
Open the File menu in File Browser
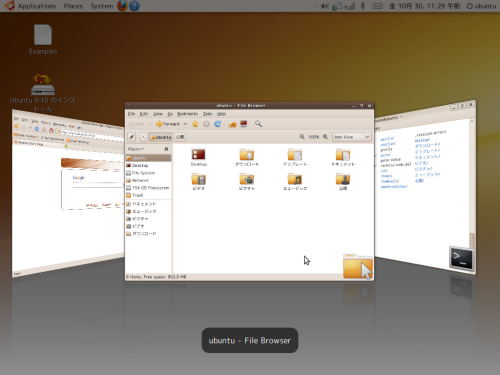tap(132, 114)
